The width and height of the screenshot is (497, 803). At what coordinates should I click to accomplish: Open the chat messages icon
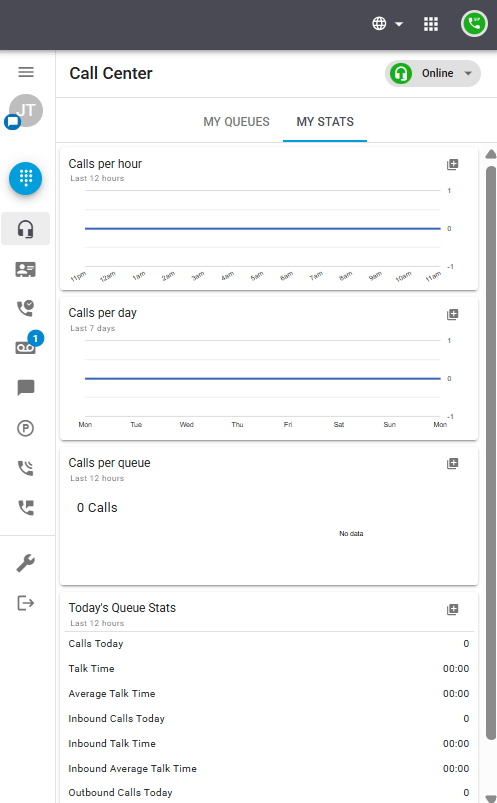click(x=26, y=388)
